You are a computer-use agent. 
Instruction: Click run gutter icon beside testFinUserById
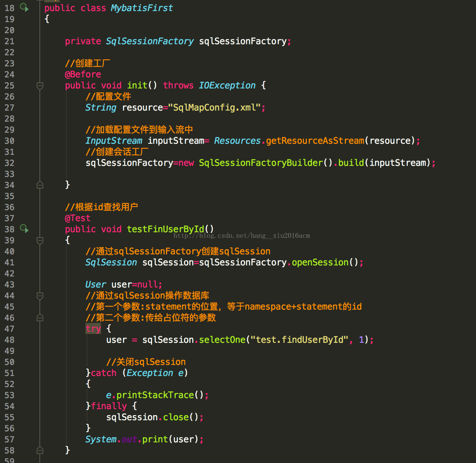(x=24, y=229)
